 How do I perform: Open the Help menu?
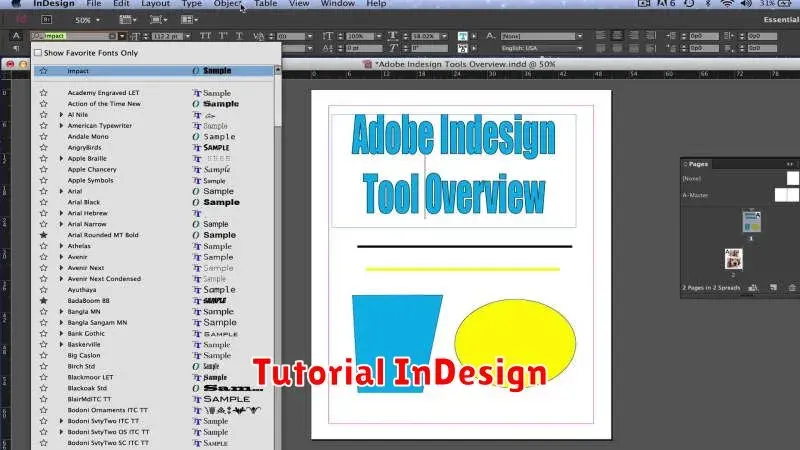[x=376, y=4]
